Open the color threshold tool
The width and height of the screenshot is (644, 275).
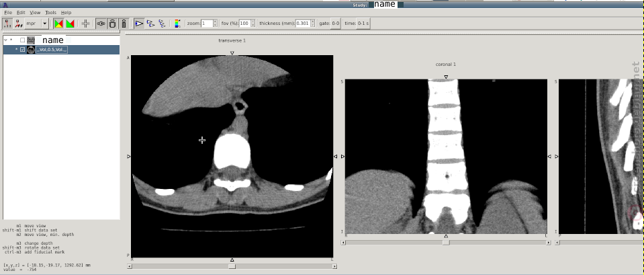177,24
